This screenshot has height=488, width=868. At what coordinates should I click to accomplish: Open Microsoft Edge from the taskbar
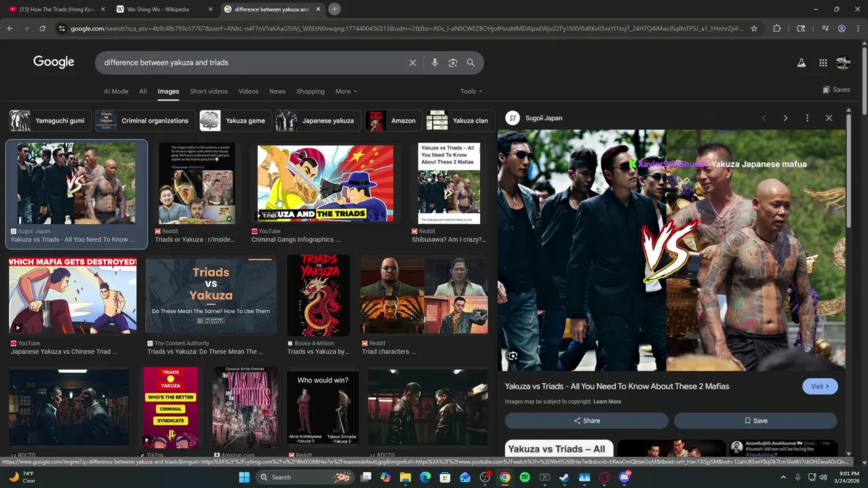pyautogui.click(x=425, y=477)
